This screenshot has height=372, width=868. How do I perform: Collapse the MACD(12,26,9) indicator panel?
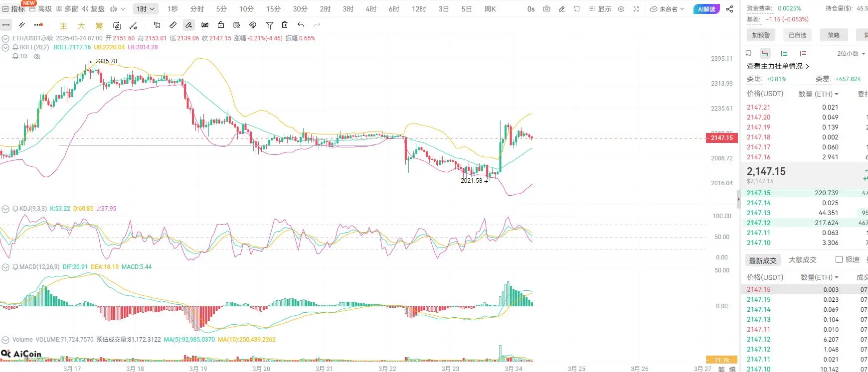pos(5,267)
